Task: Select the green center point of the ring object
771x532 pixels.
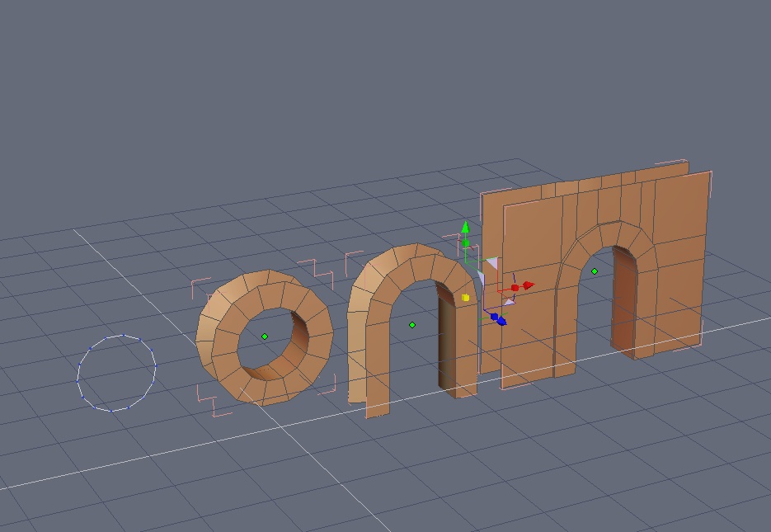Action: coord(265,337)
